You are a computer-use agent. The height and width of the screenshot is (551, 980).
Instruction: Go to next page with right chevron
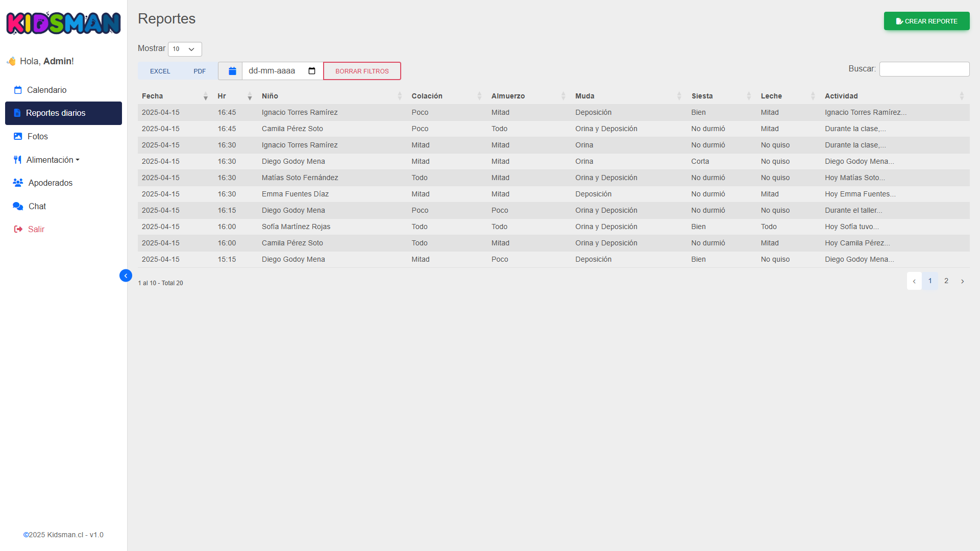coord(962,281)
